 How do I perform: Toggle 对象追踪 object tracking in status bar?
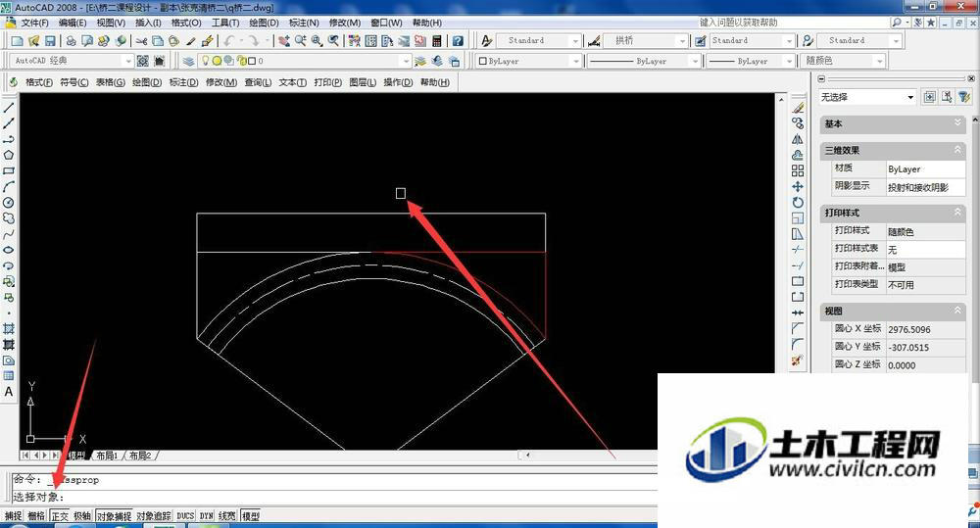(154, 516)
